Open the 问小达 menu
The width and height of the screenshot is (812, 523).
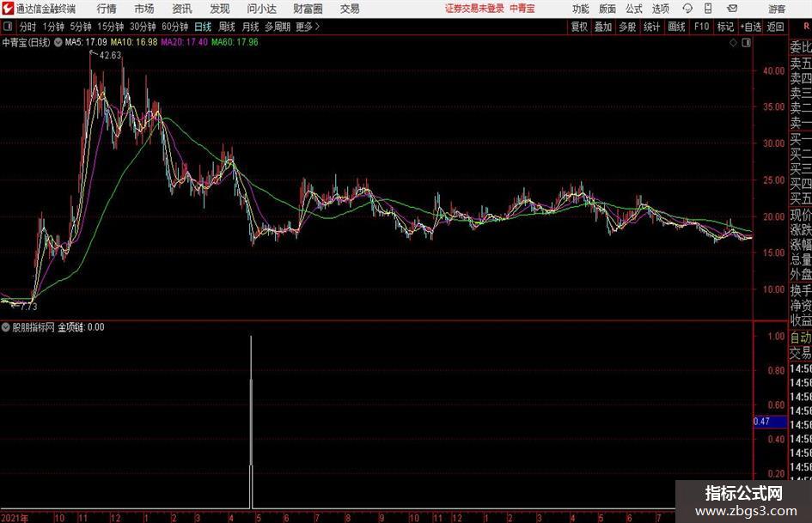pos(261,9)
